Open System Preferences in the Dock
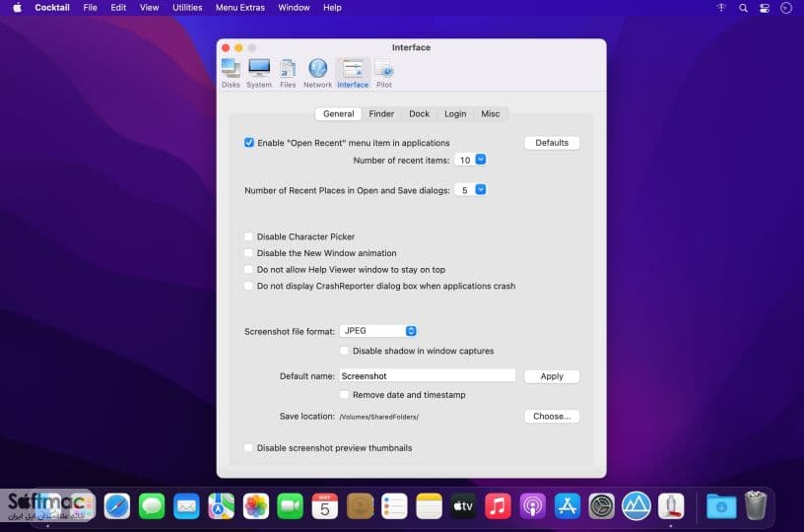This screenshot has height=532, width=804. [x=601, y=506]
